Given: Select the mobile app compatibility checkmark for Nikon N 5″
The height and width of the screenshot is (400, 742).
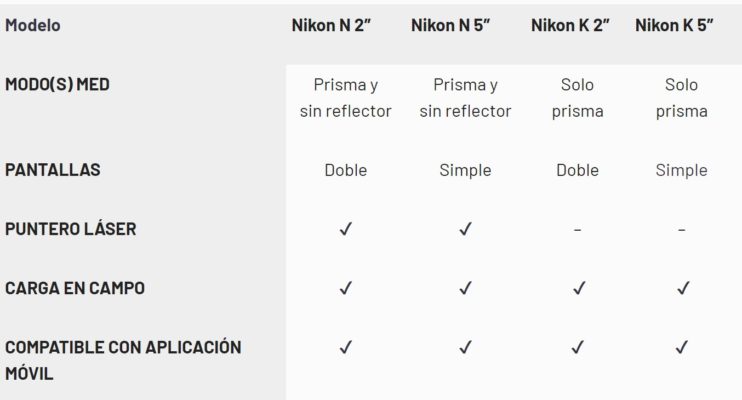Looking at the screenshot, I should point(465,347).
